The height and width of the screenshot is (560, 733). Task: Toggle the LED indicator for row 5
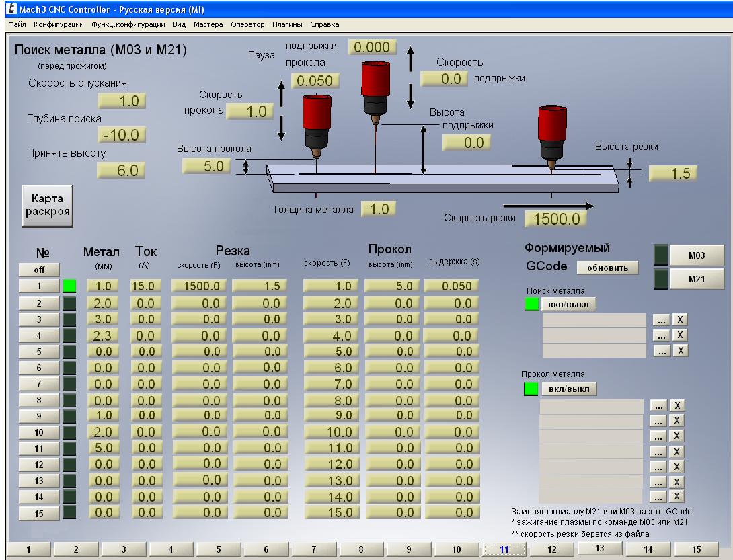pos(69,352)
